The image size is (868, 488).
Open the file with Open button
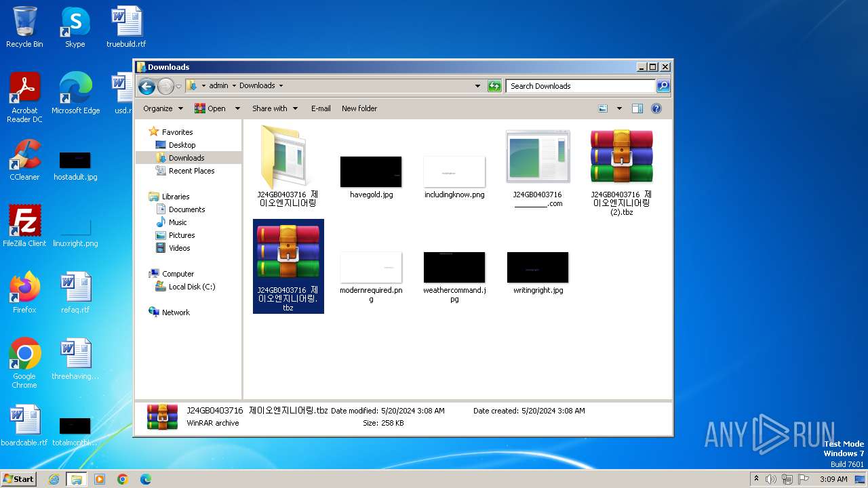point(211,108)
